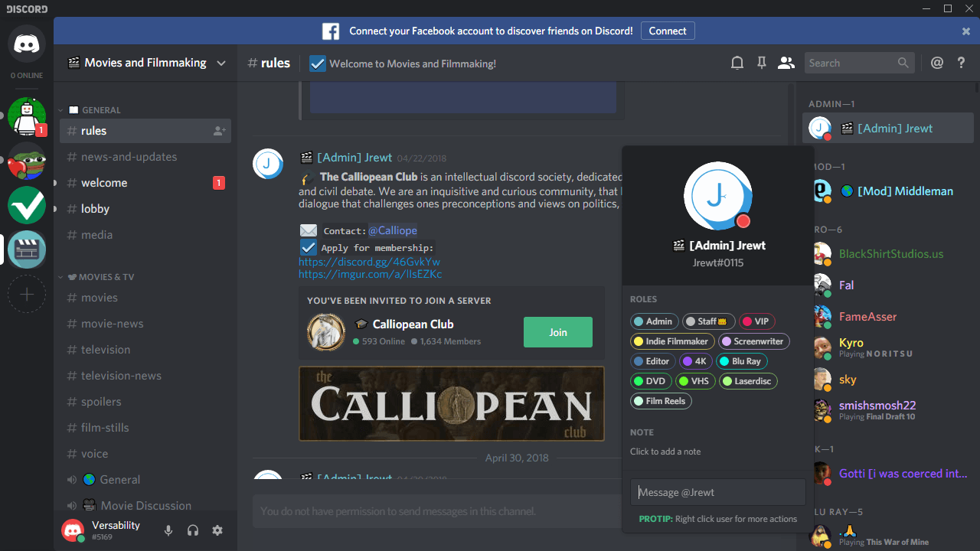Viewport: 980px width, 551px height.
Task: Open recent mentions with the @ icon
Action: click(936, 62)
